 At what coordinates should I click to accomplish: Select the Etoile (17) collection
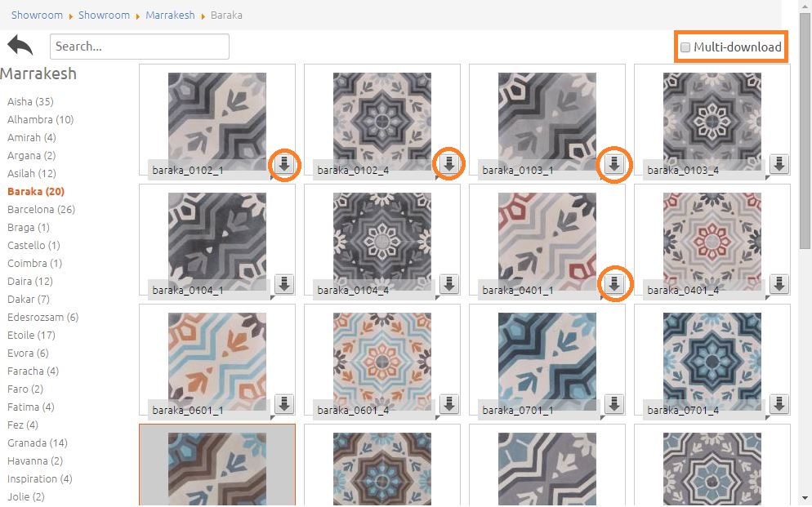(31, 335)
